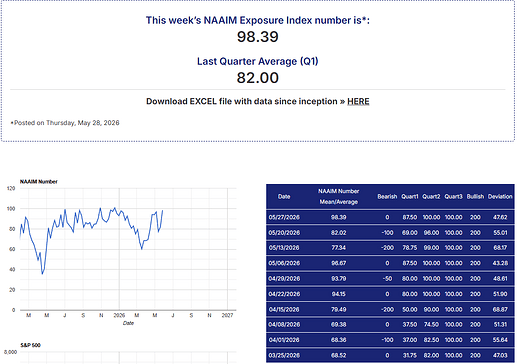This screenshot has height=364, width=517.
Task: Click the 2027 label on chart axis
Action: coord(227,315)
